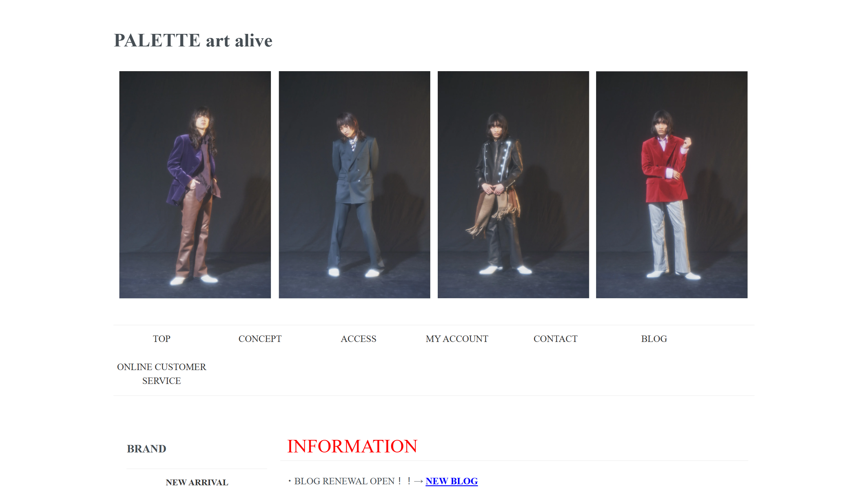
Task: Click the red blazer photo
Action: coord(672,185)
